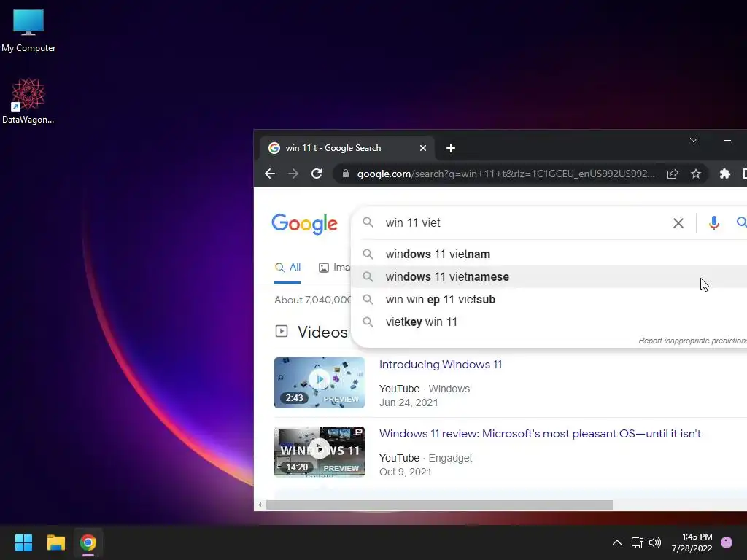Open the notification badge in taskbar

(726, 542)
